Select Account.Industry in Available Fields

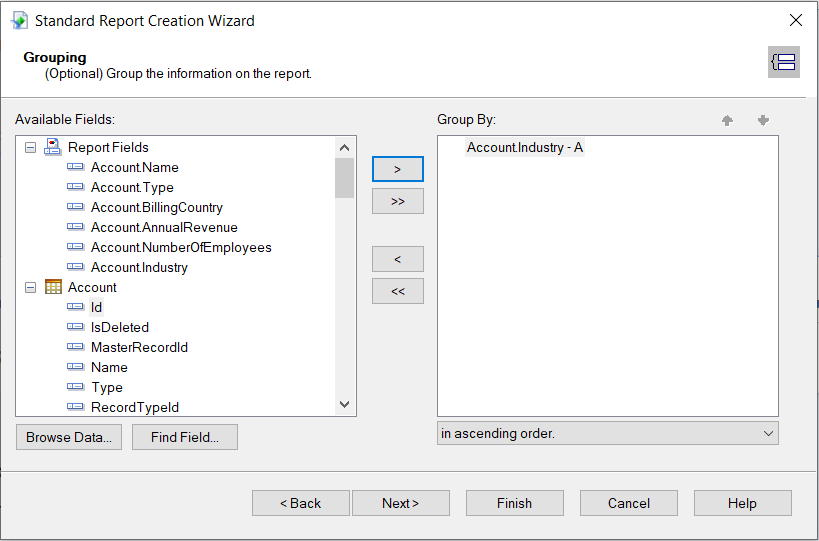pos(139,267)
